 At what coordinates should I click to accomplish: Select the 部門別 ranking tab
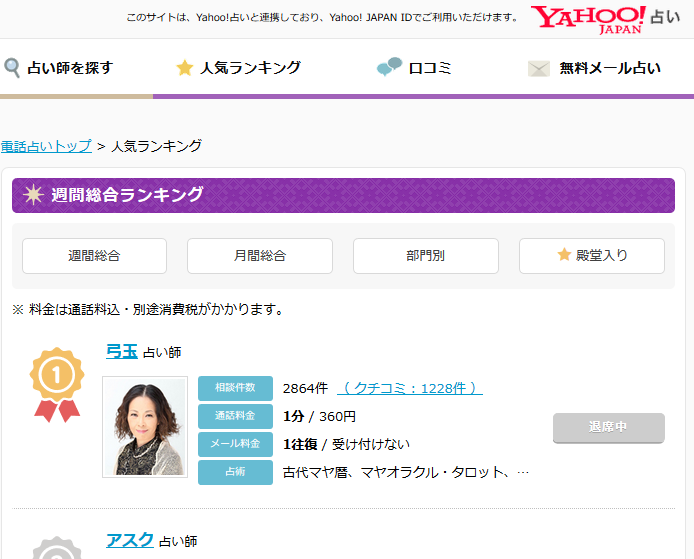[426, 256]
